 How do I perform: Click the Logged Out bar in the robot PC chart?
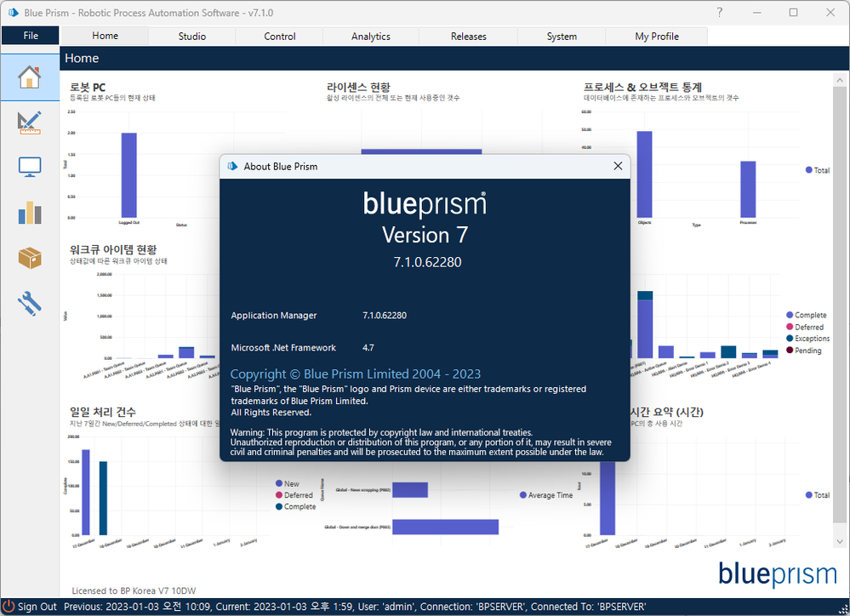tap(129, 175)
